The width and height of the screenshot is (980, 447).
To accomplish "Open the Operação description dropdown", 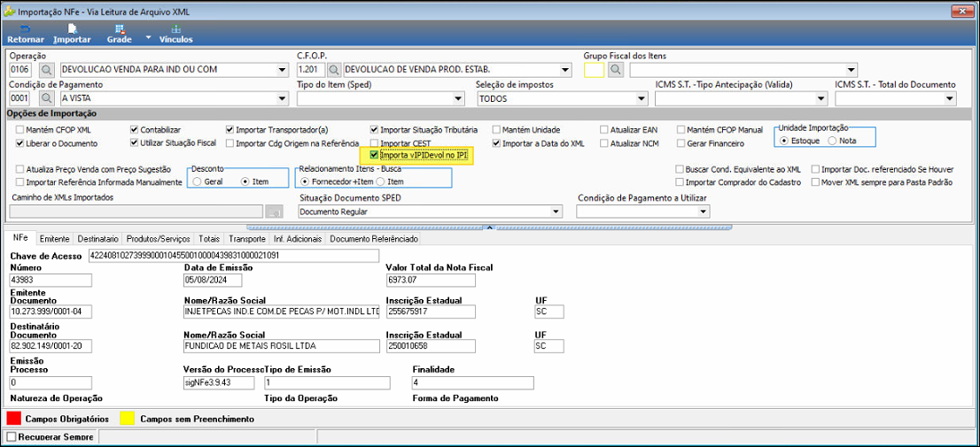I will point(281,69).
